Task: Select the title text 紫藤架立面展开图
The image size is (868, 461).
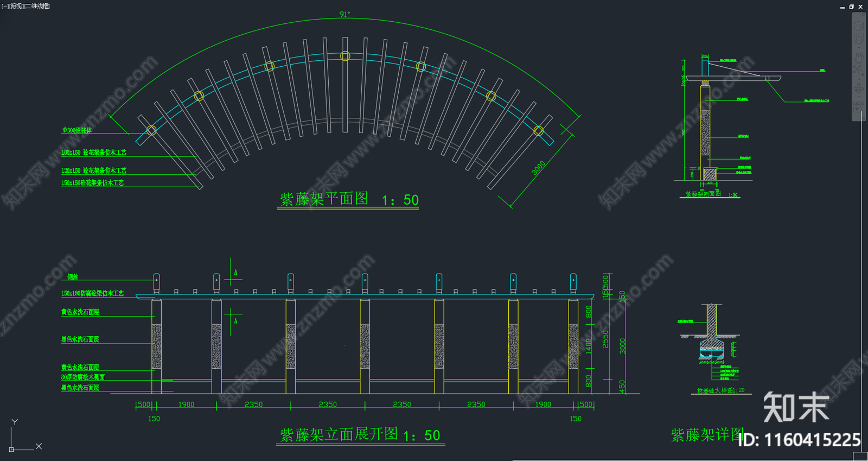Action: point(339,434)
